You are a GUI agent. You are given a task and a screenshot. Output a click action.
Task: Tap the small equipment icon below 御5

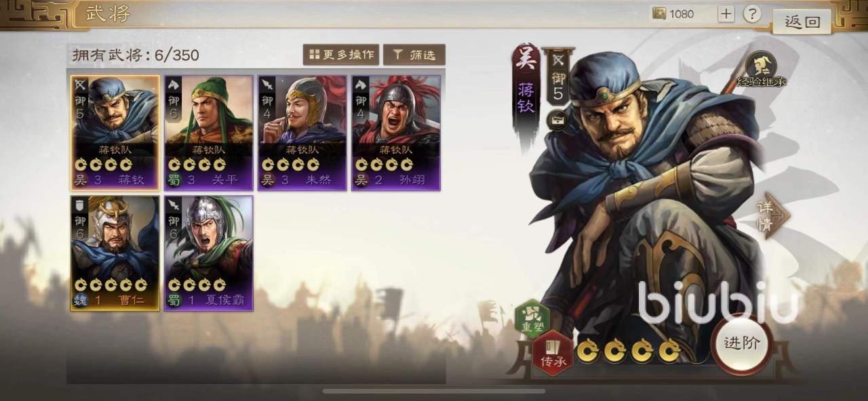tap(557, 121)
